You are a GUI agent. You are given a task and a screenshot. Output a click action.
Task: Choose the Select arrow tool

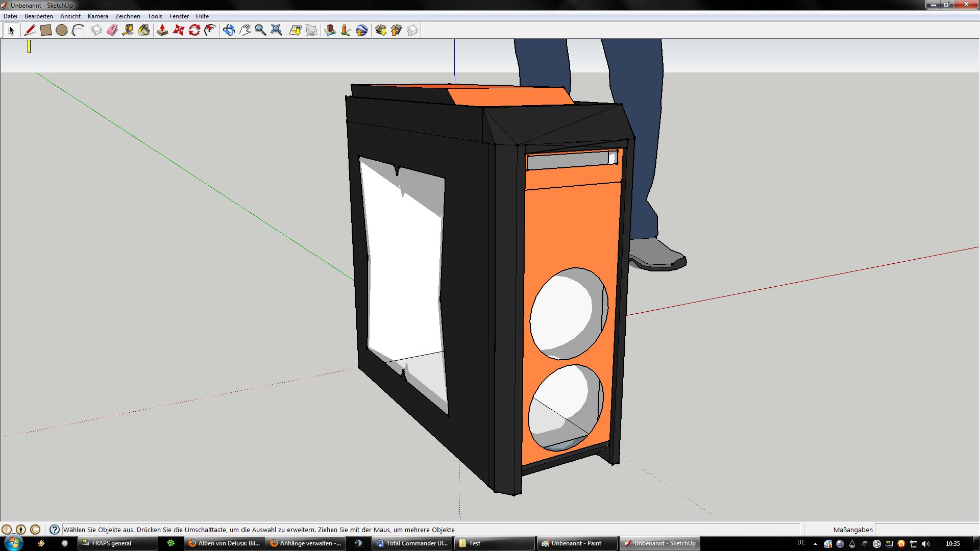pyautogui.click(x=11, y=31)
